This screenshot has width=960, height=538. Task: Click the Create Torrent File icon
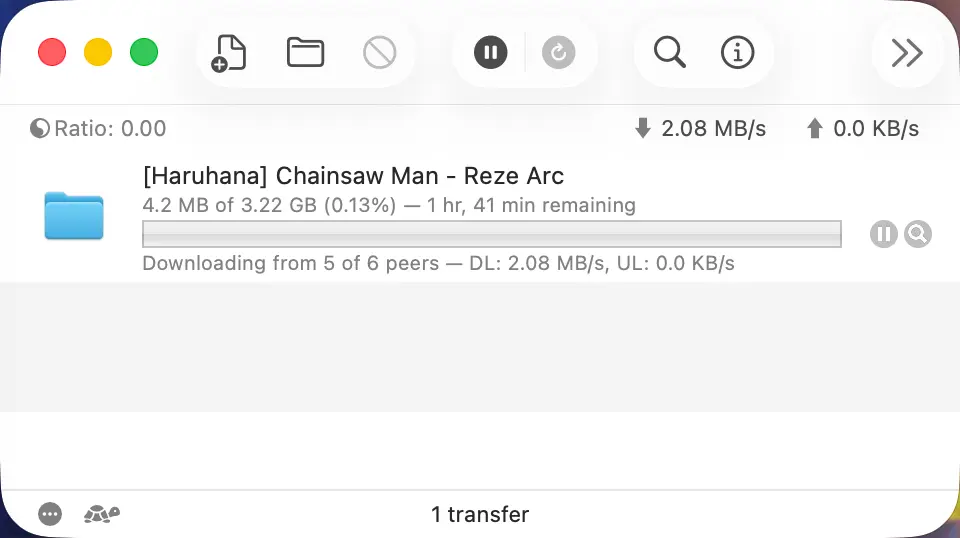[230, 52]
